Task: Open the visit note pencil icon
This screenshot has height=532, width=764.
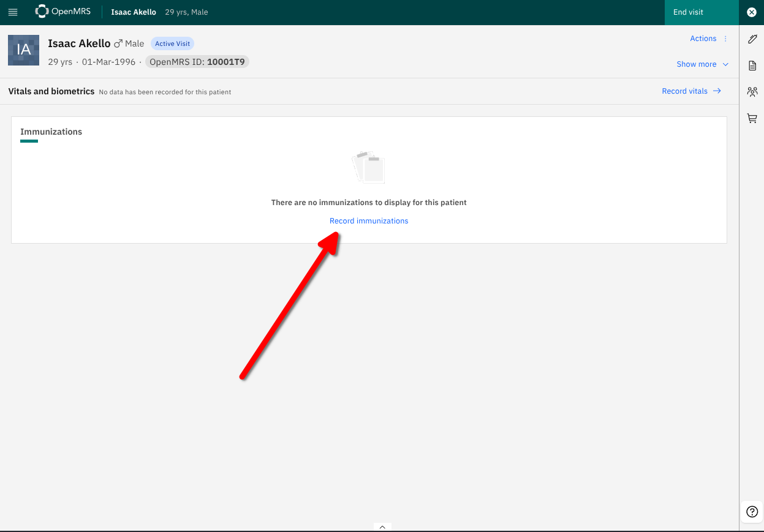Action: [x=752, y=39]
